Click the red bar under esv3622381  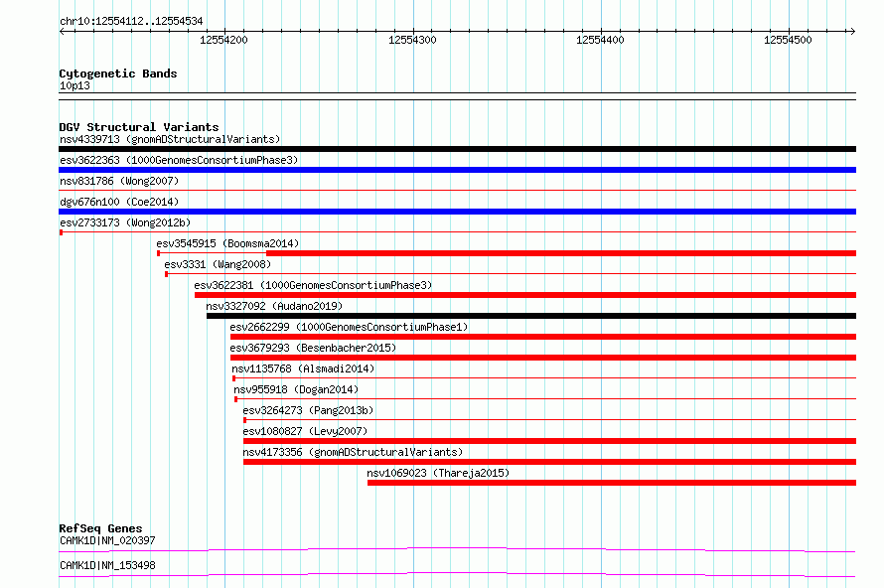point(525,295)
